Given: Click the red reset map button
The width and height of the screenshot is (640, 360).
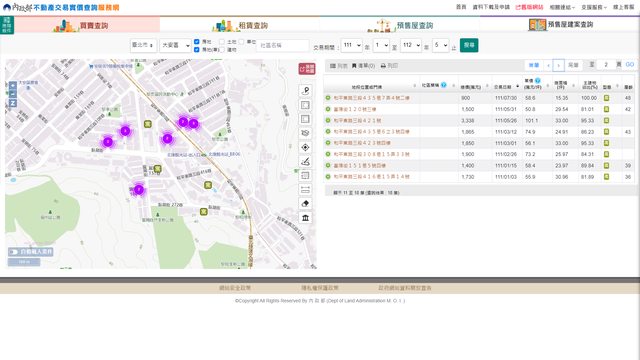Looking at the screenshot, I should (x=307, y=69).
